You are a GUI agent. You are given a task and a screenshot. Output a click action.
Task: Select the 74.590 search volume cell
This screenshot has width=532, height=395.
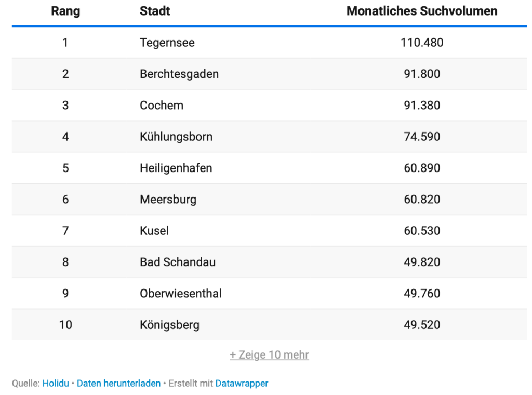[422, 137]
